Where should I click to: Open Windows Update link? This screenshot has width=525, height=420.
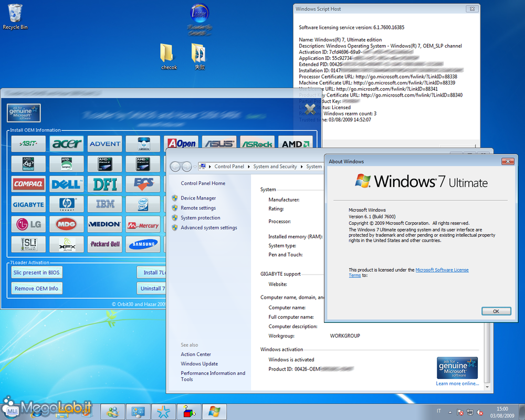click(199, 364)
